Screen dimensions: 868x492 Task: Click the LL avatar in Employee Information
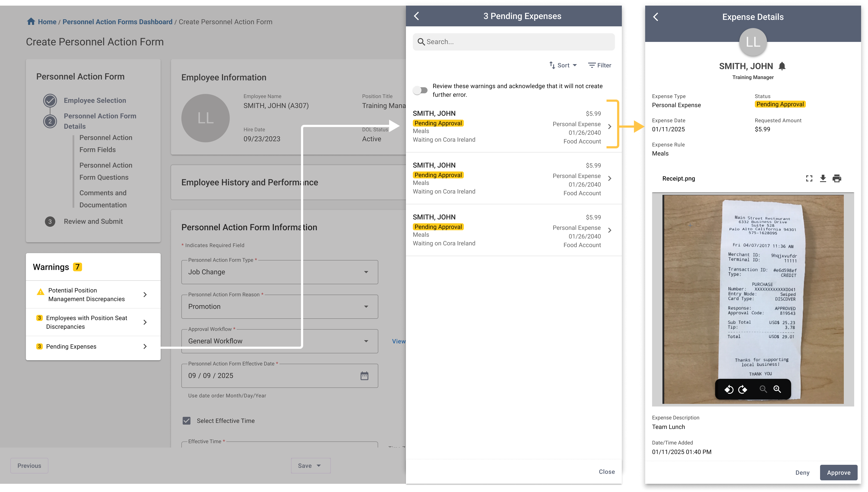205,118
